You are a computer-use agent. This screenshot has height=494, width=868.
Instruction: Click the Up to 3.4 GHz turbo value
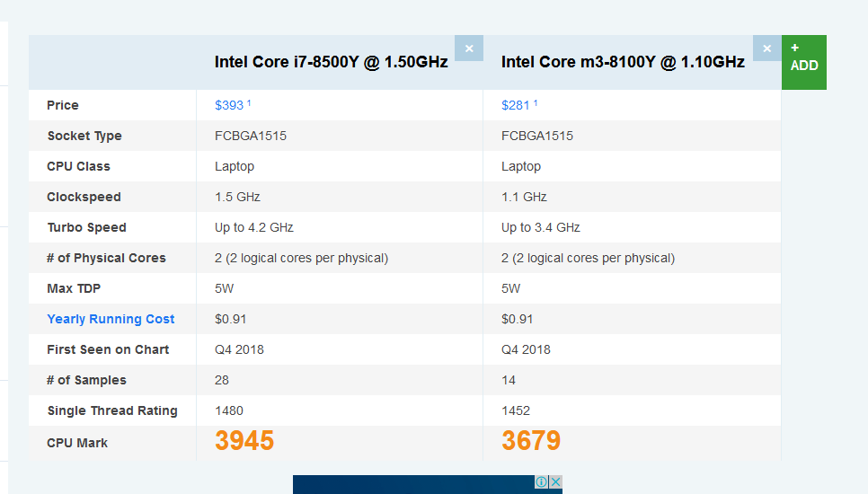pos(541,227)
